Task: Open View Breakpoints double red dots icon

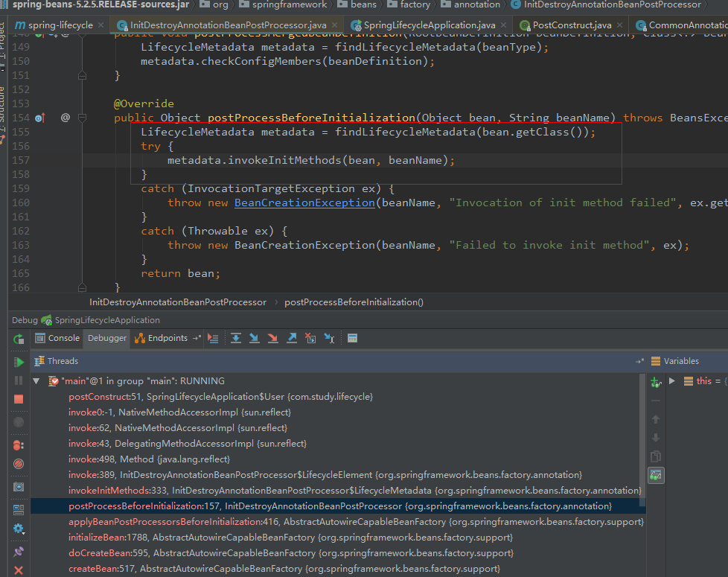Action: [19, 445]
